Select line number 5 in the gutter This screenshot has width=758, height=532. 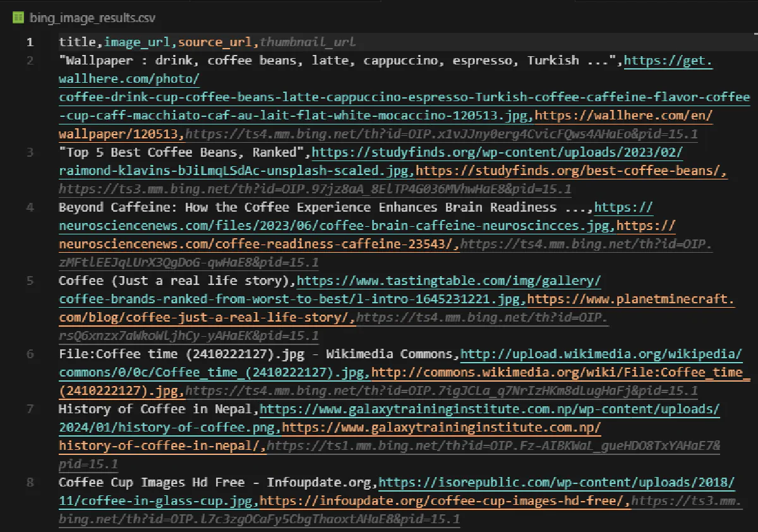pos(30,281)
